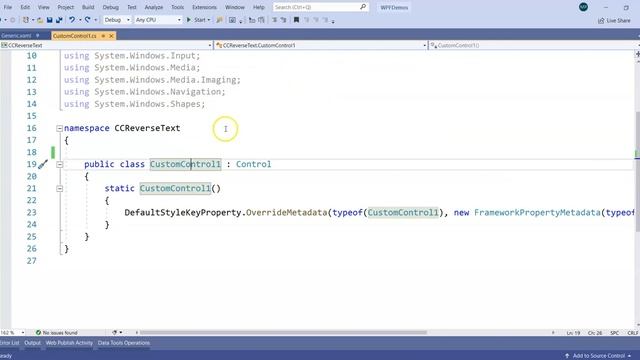This screenshot has height=360, width=640.
Task: Open the Undo history dropdown arrow
Action: pyautogui.click(x=80, y=20)
